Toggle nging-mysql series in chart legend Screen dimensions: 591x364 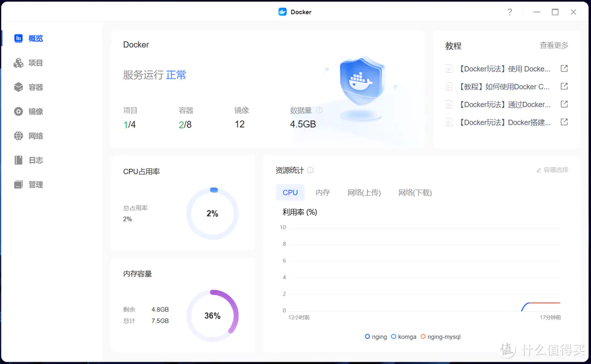(441, 337)
